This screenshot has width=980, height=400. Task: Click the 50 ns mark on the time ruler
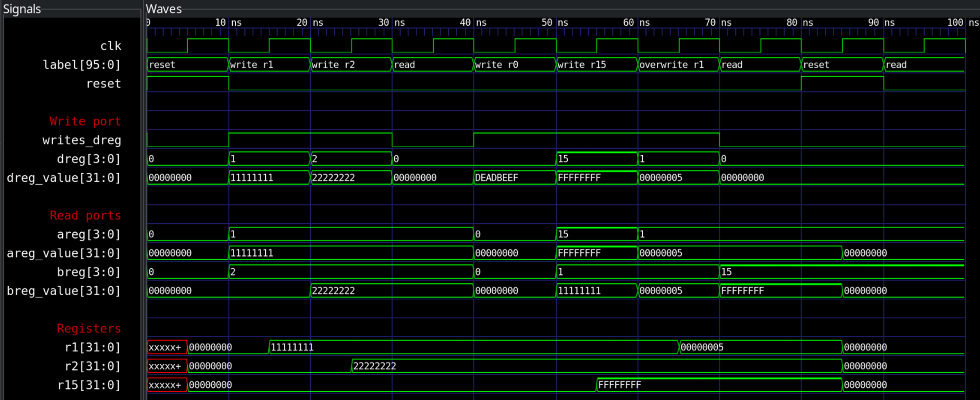point(556,23)
